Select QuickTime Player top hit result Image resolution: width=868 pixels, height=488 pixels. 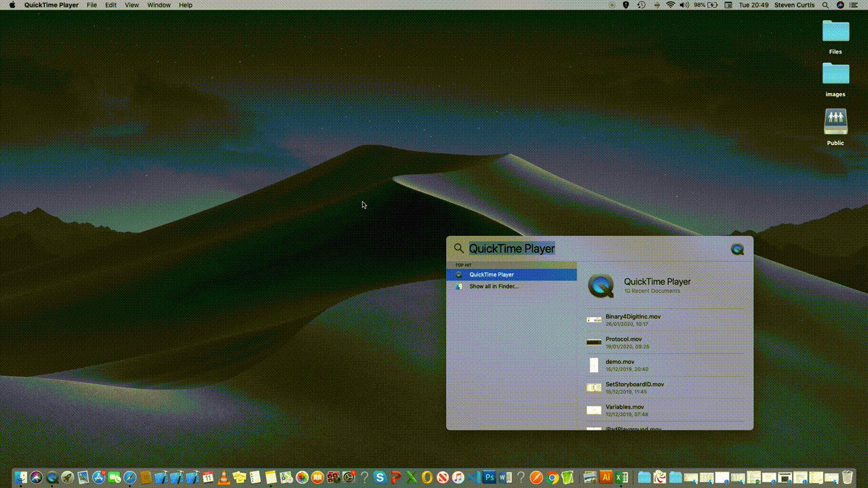[511, 274]
